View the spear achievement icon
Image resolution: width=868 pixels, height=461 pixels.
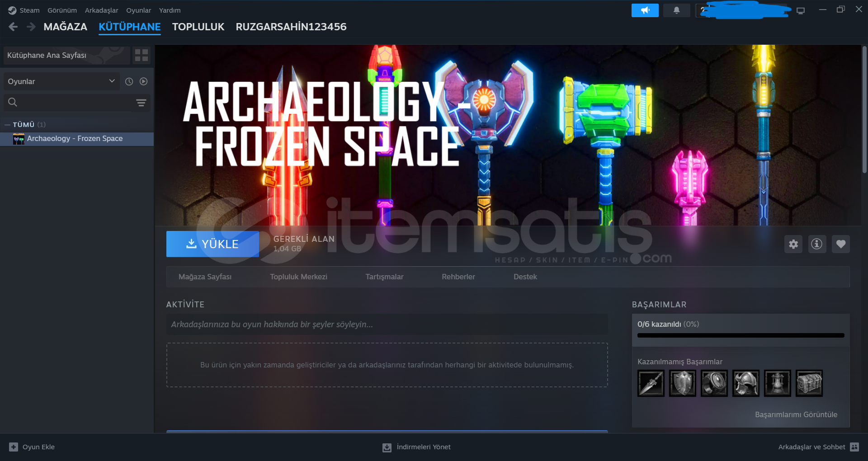coord(651,383)
